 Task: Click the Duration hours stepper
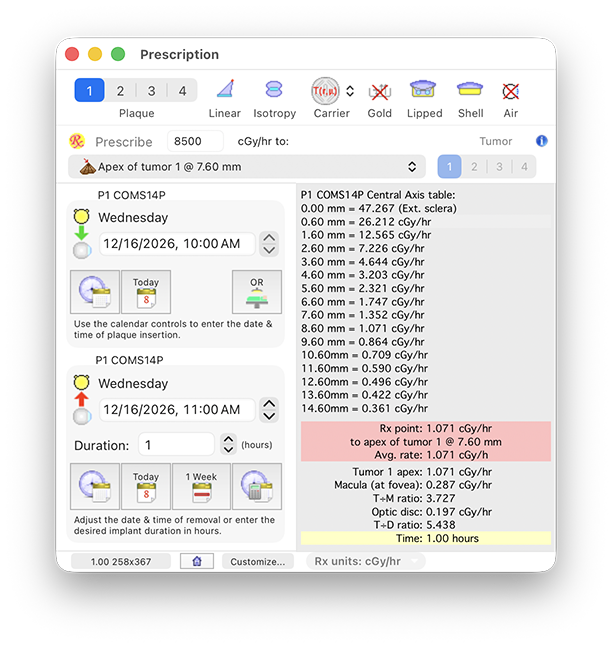tap(228, 445)
